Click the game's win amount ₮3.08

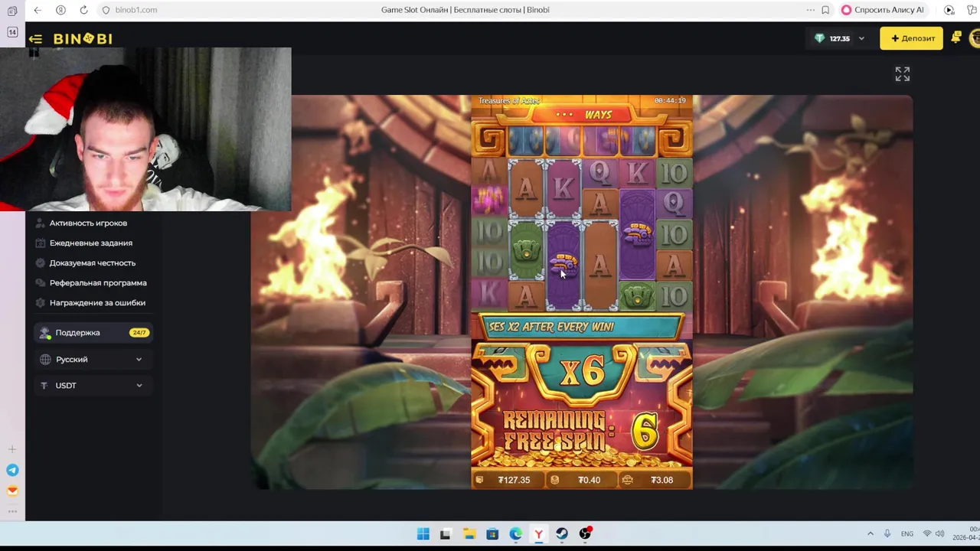[x=655, y=480]
